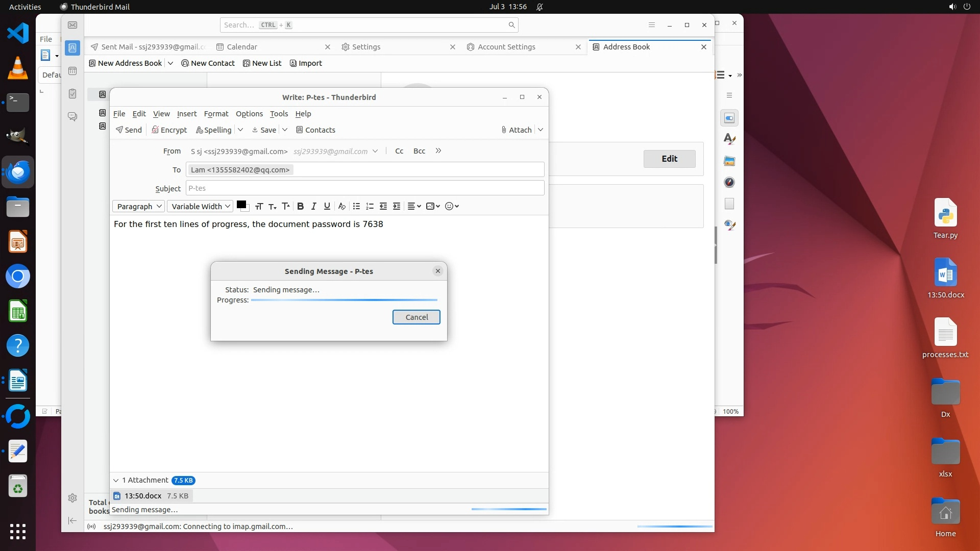Toggle bold formatting in compose toolbar

pyautogui.click(x=300, y=206)
